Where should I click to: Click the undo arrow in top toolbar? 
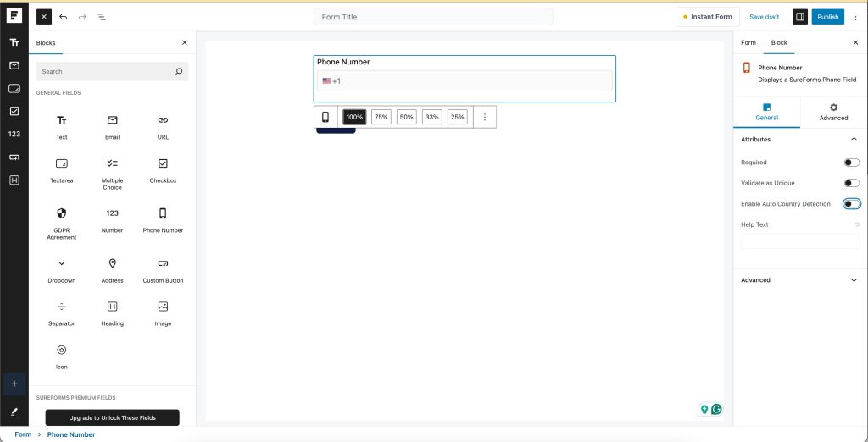(64, 17)
